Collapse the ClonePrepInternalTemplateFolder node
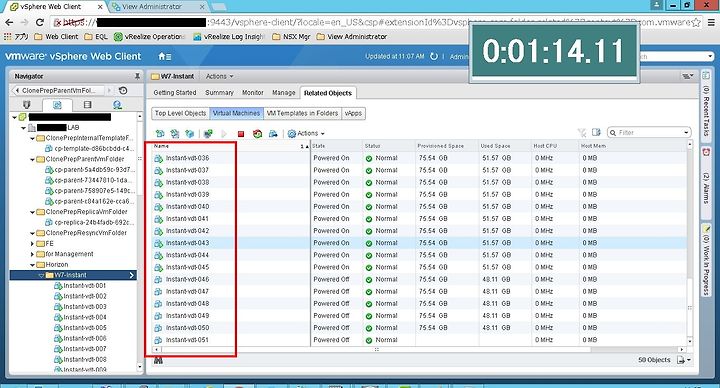 (33, 138)
